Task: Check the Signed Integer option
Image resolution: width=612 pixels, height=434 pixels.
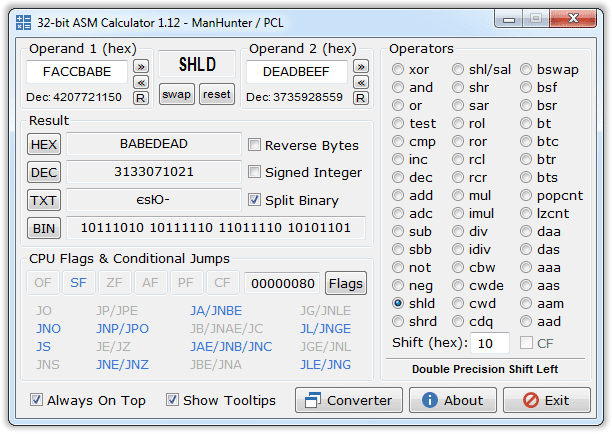Action: coord(256,172)
